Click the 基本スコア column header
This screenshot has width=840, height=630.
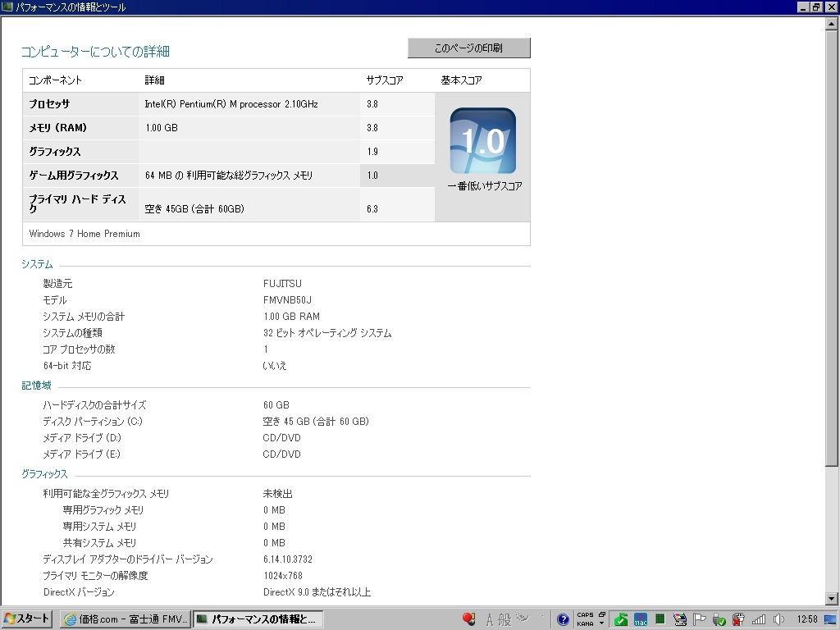point(461,80)
